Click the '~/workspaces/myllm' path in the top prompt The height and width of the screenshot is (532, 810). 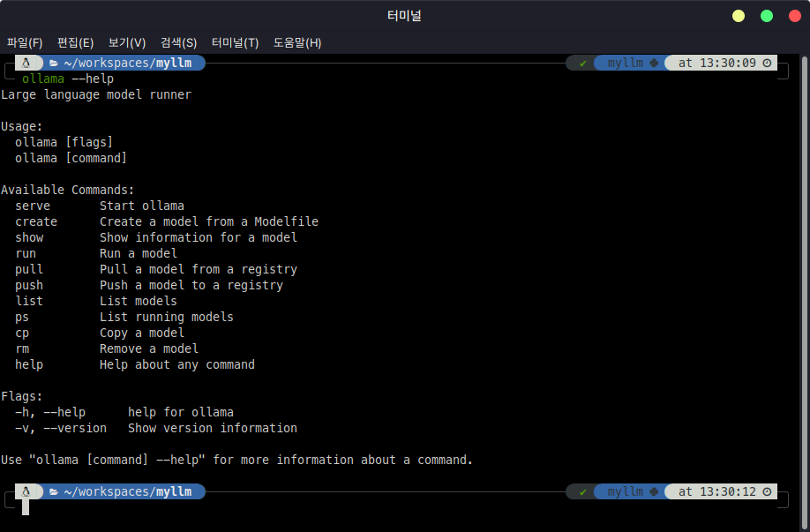[x=128, y=63]
